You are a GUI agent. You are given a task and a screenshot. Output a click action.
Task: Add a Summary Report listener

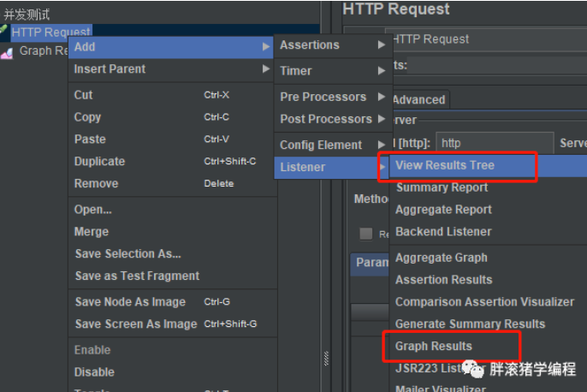[x=442, y=187]
